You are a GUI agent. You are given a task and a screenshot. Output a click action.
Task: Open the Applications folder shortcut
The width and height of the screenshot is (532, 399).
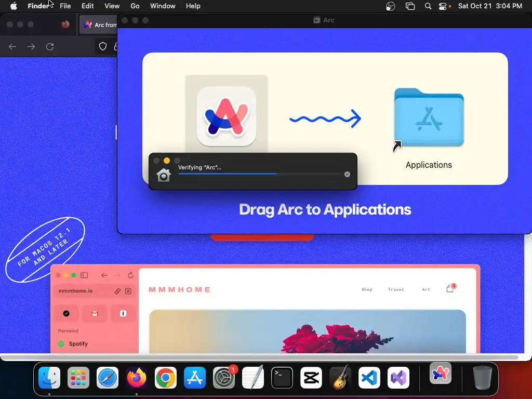click(429, 118)
